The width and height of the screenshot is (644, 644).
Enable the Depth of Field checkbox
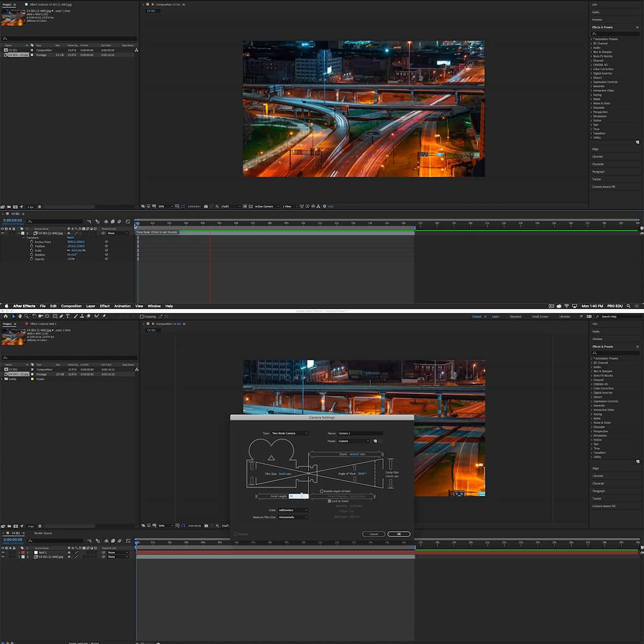pyautogui.click(x=321, y=491)
